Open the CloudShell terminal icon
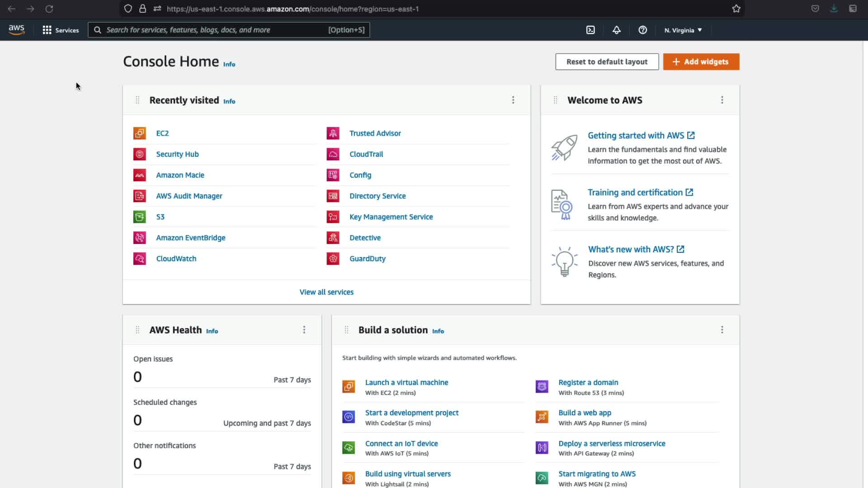The width and height of the screenshot is (868, 488). [590, 30]
